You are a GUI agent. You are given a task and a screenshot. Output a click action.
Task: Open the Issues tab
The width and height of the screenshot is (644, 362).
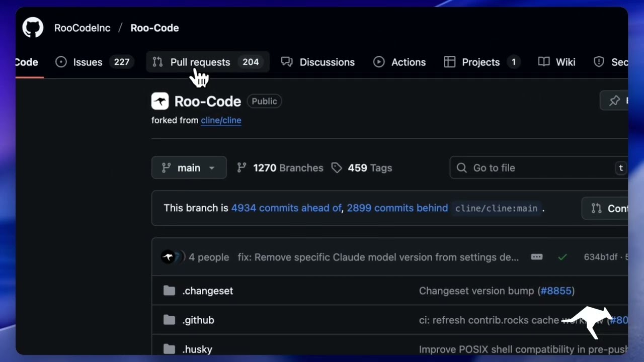(x=94, y=62)
